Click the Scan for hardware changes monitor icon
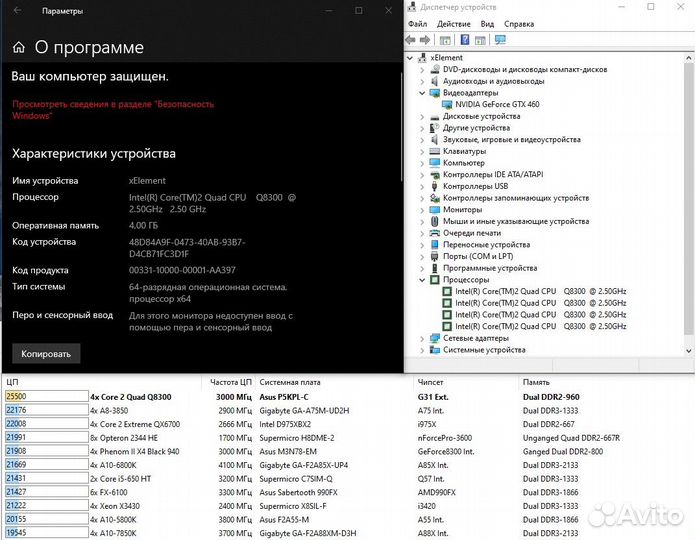This screenshot has width=695, height=540. pyautogui.click(x=500, y=40)
